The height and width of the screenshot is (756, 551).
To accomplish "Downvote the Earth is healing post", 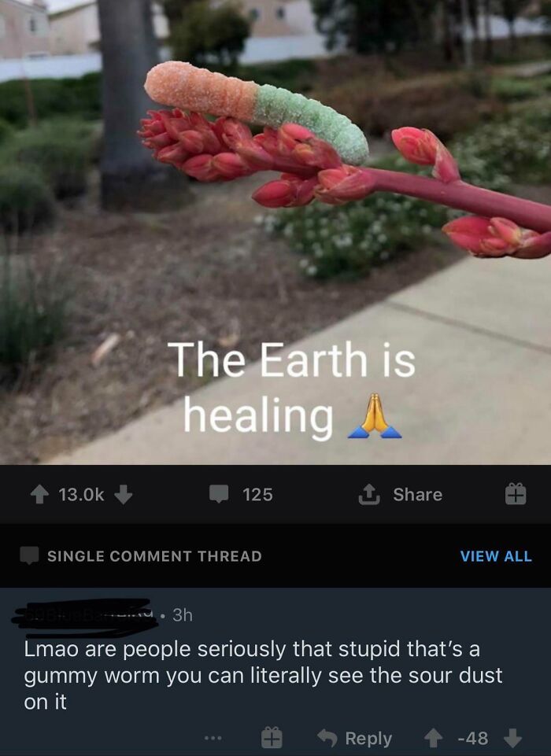I will pos(123,494).
